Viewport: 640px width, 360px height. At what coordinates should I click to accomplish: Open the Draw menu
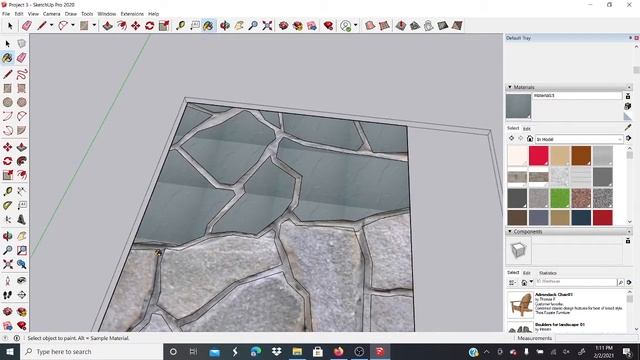(71, 14)
